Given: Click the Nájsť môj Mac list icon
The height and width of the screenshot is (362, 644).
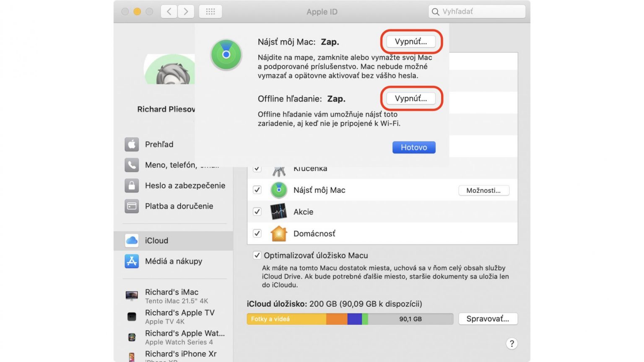Looking at the screenshot, I should click(279, 190).
